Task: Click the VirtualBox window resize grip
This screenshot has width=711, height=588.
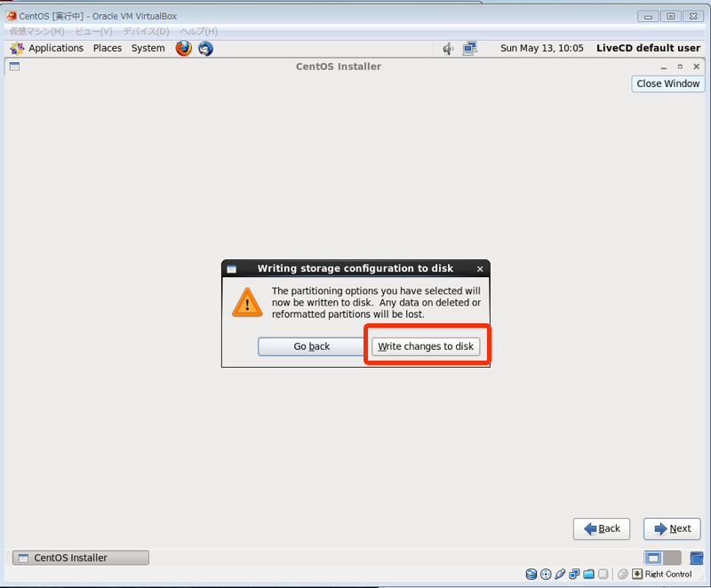Action: pos(701,578)
